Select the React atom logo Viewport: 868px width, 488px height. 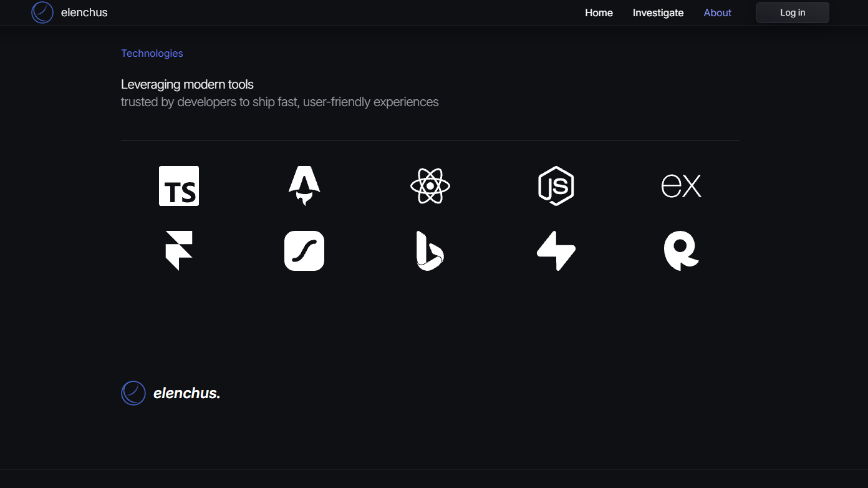(x=430, y=186)
